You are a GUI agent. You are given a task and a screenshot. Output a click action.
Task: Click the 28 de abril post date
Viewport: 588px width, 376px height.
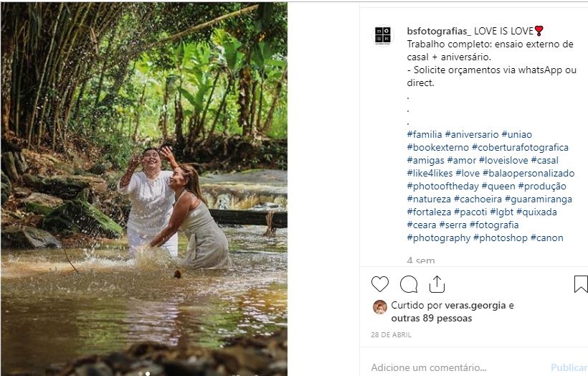[391, 334]
